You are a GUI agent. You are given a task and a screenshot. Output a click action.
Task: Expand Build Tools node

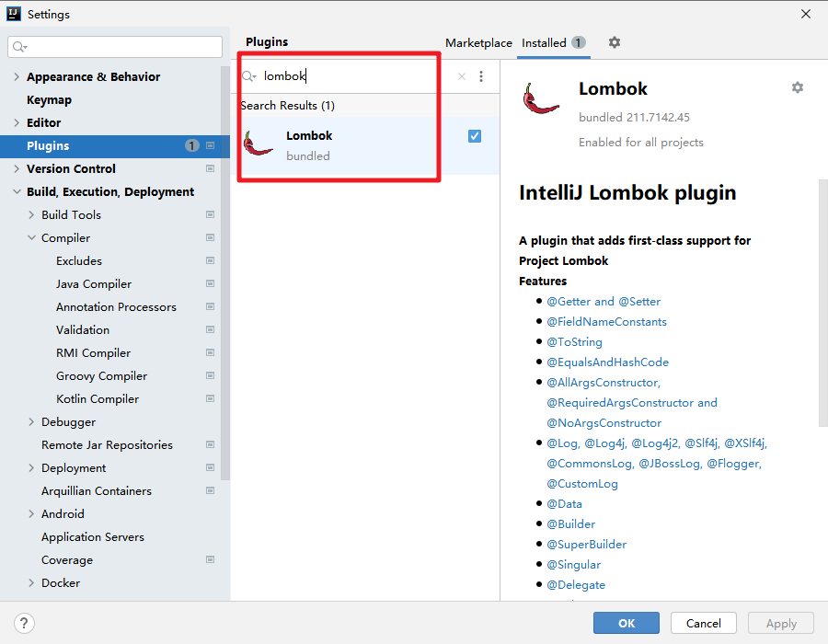(x=31, y=215)
